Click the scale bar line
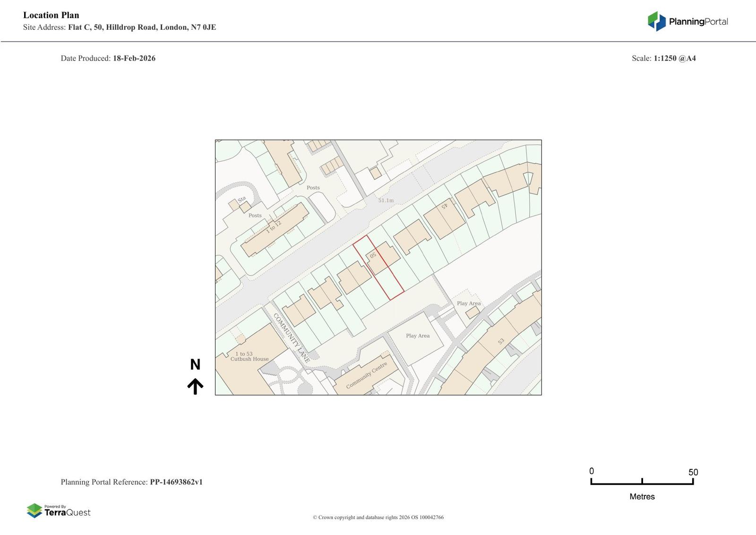The image size is (756, 535). click(642, 483)
